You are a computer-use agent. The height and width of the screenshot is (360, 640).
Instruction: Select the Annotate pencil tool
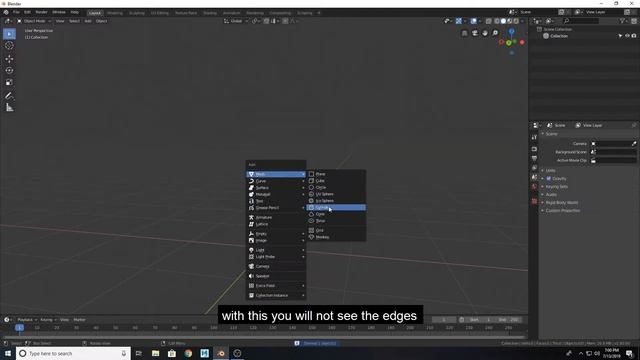(x=9, y=96)
